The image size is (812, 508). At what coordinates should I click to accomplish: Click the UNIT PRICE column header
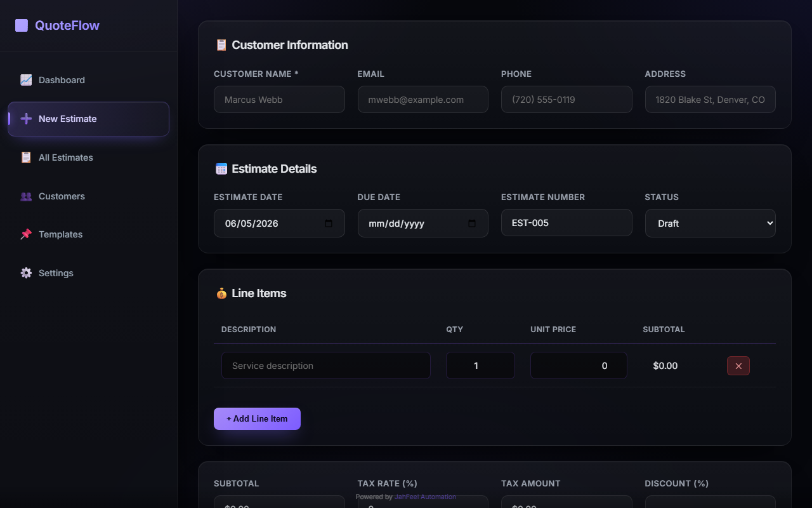[553, 330]
